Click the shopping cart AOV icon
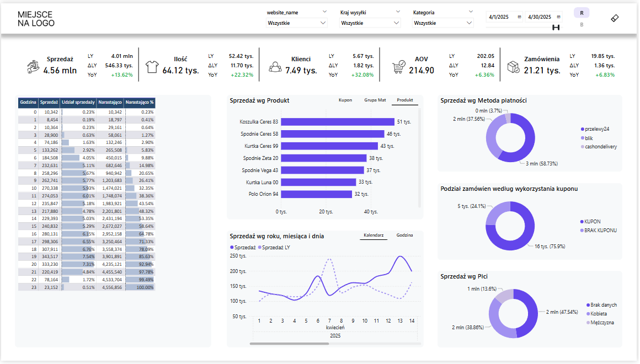This screenshot has height=364, width=640. pos(398,67)
